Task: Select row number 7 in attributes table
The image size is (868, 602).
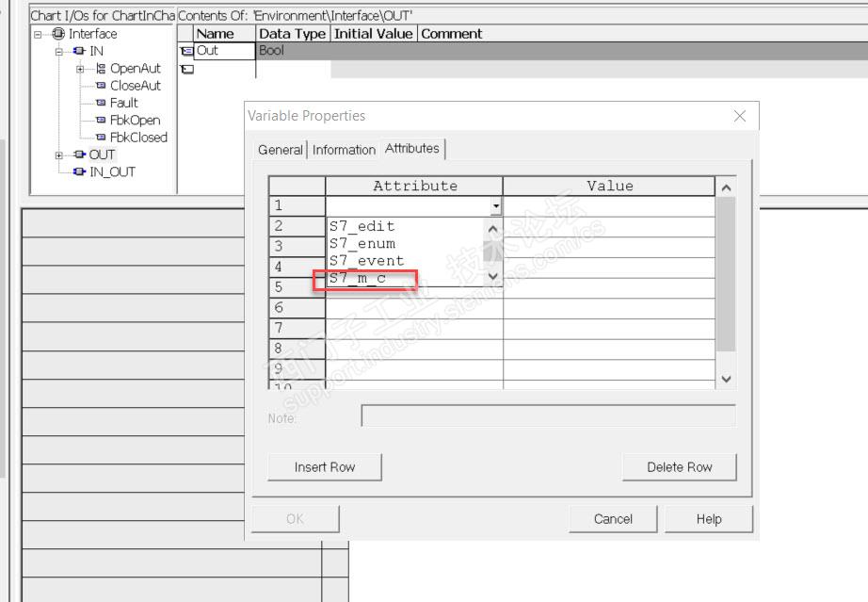Action: (x=297, y=328)
